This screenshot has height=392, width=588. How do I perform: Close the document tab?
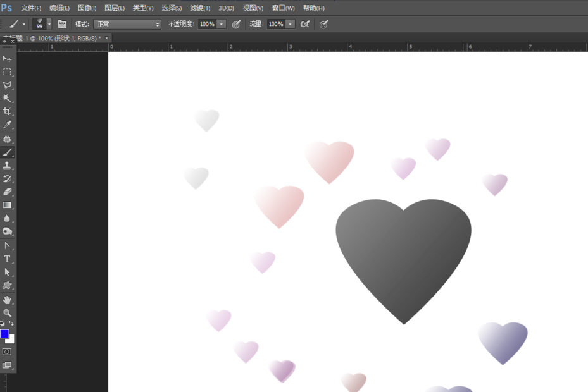tap(107, 38)
